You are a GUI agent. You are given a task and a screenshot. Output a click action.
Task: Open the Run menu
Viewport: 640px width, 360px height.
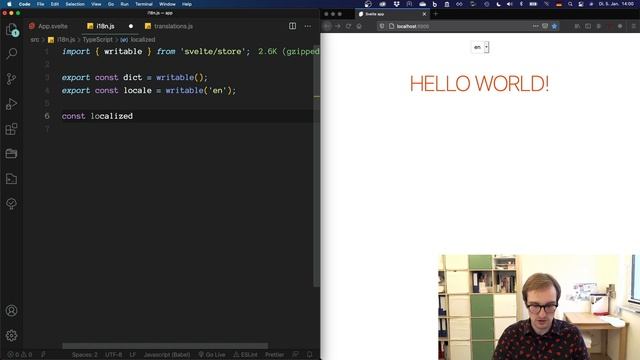click(124, 4)
